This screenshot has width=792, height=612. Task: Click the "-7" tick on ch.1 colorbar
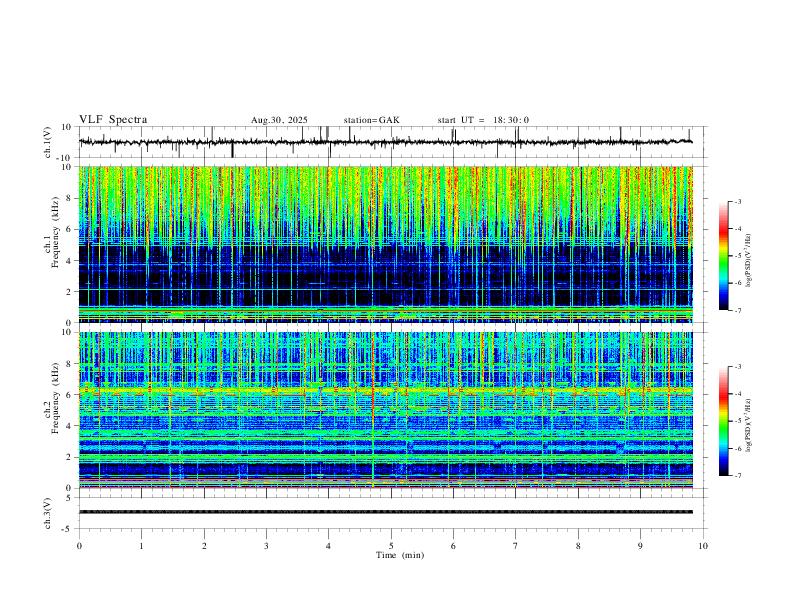738,311
